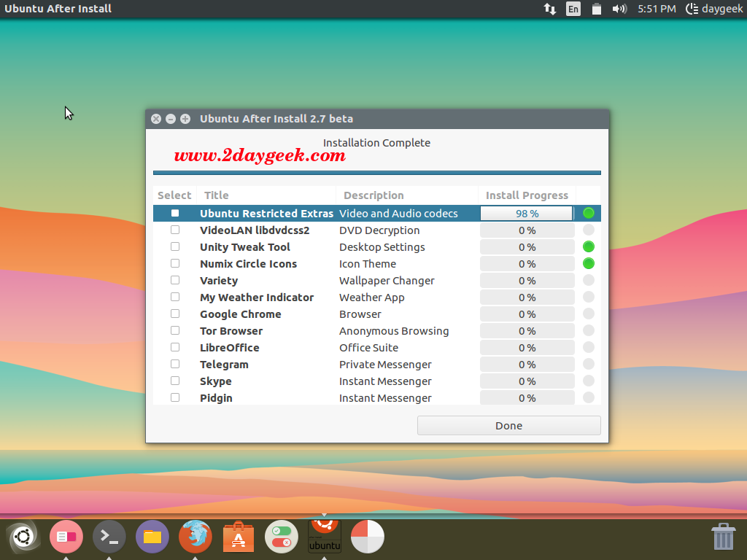
Task: Open the Ubuntu dash launcher icon
Action: pos(23,537)
